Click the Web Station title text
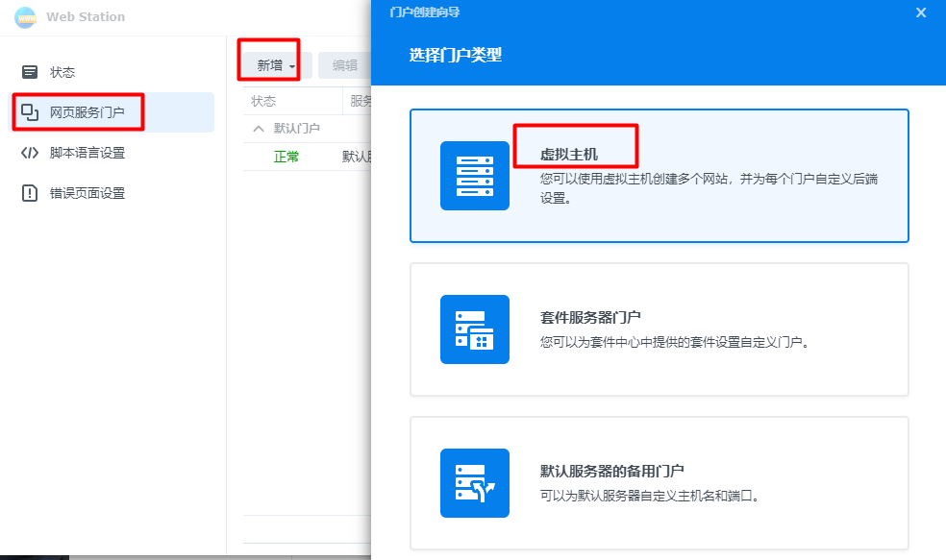The height and width of the screenshot is (560, 946). [86, 17]
